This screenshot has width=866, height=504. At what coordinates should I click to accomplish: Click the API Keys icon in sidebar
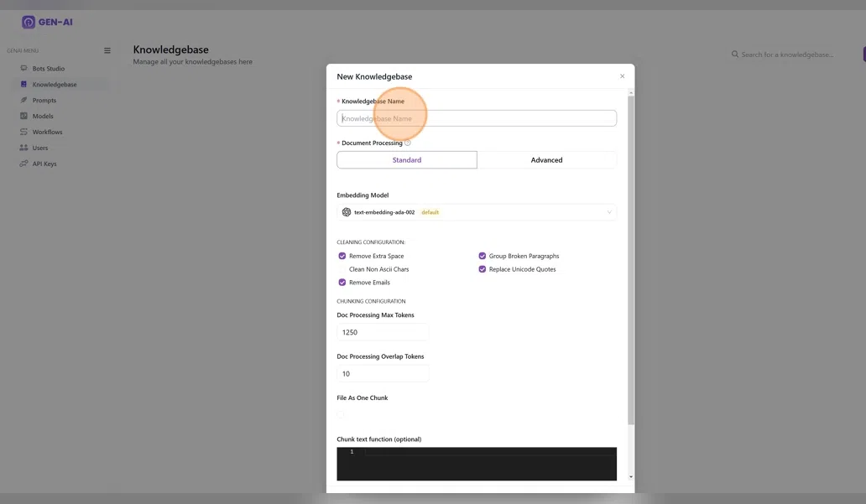click(24, 164)
